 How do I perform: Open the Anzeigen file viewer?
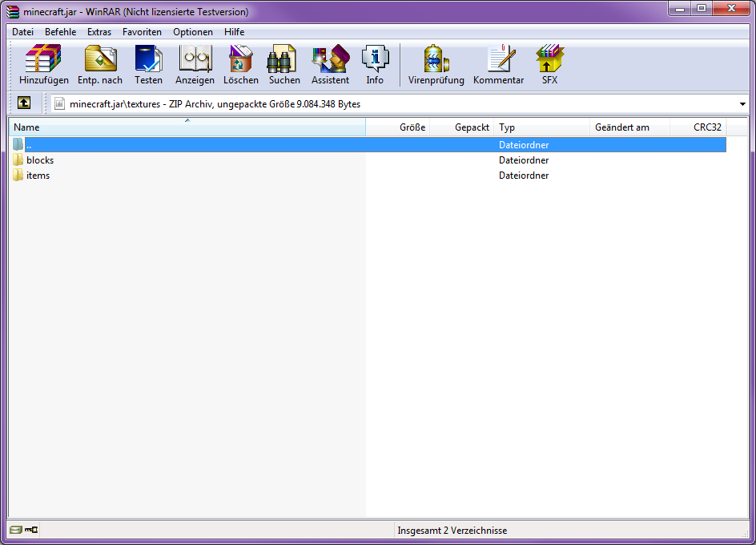195,58
